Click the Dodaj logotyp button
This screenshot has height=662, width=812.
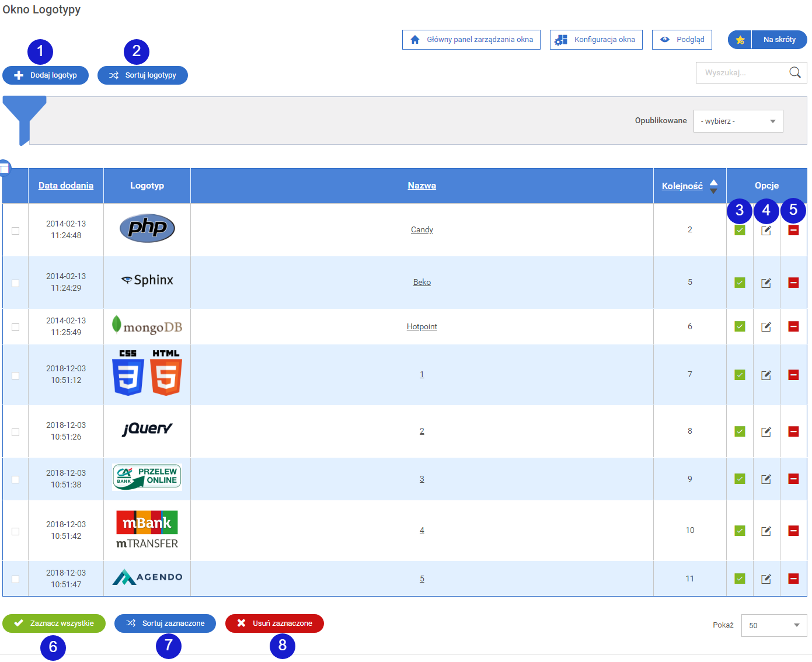point(46,75)
